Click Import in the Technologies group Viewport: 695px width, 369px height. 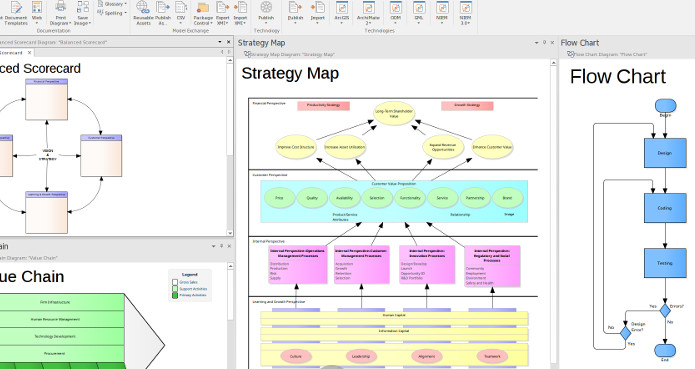pyautogui.click(x=317, y=12)
